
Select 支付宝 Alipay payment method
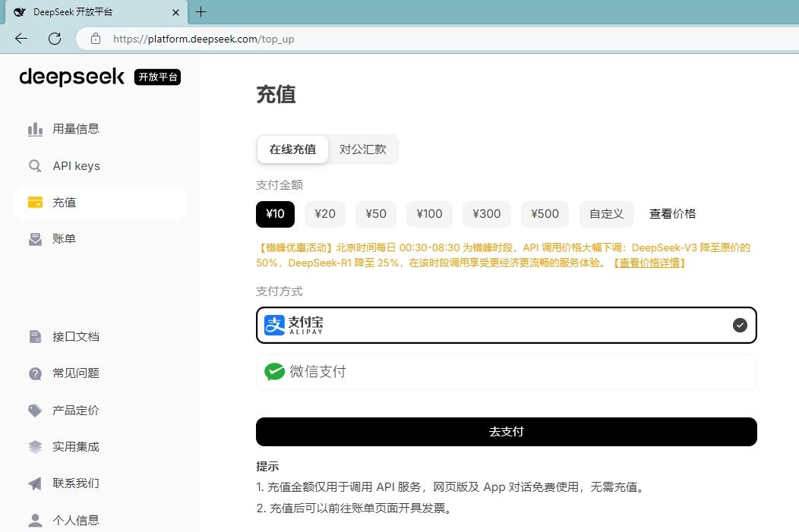506,325
